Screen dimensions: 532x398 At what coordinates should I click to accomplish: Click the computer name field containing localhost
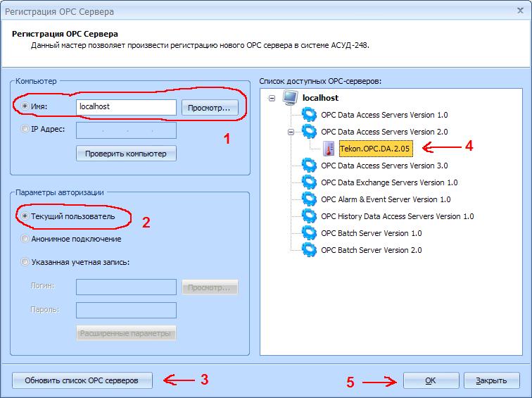point(126,107)
